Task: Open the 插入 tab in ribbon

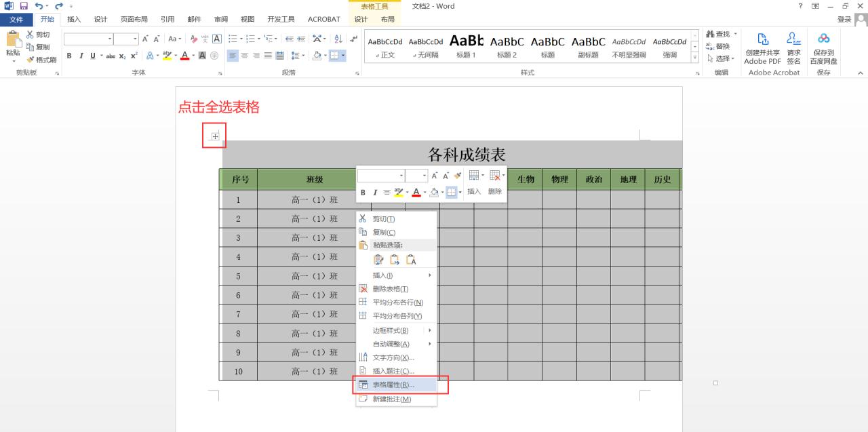Action: 74,19
